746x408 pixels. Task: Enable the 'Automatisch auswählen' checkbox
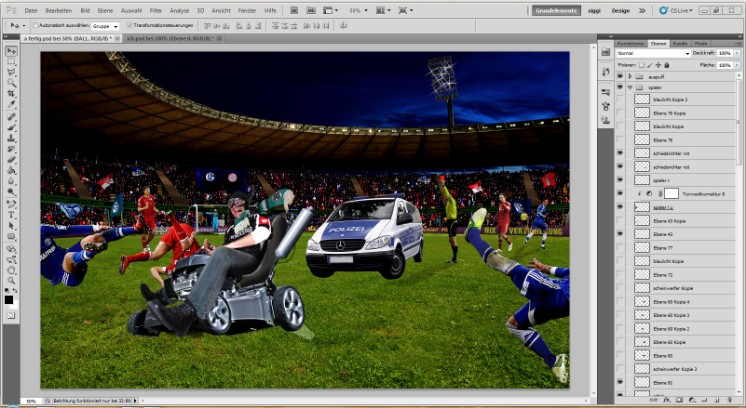33,25
